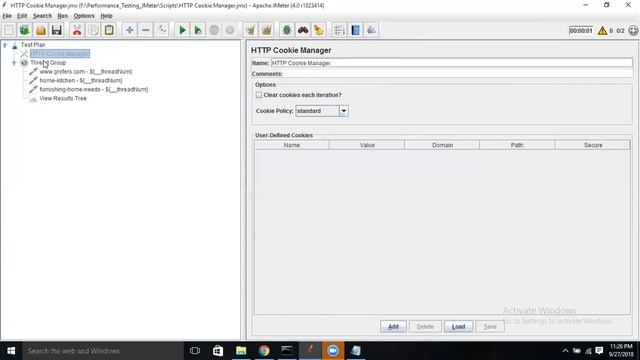This screenshot has width=640, height=360.
Task: Clear results with single broom icon
Action: point(250,30)
